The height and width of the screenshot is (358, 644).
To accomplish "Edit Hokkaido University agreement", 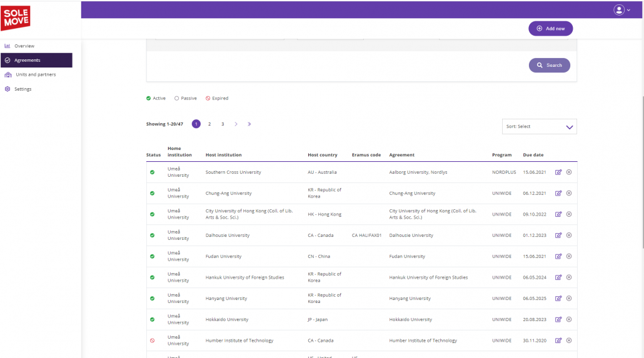I will pos(558,319).
